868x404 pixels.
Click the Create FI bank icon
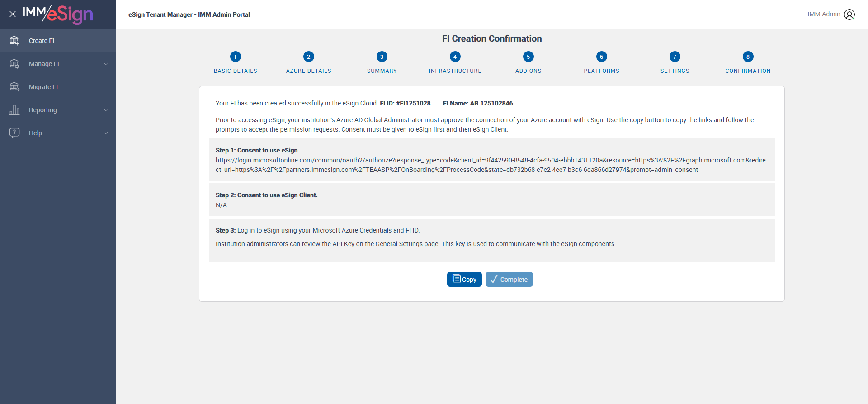click(14, 41)
